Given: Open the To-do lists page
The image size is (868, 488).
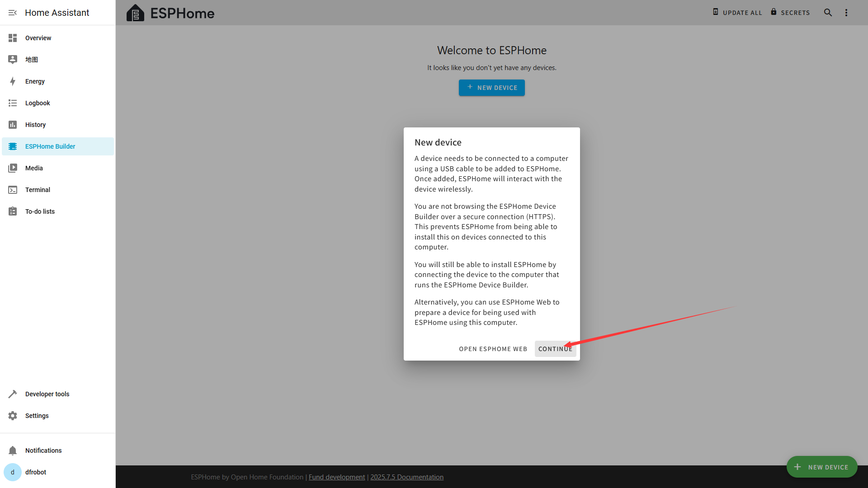Looking at the screenshot, I should click(40, 211).
